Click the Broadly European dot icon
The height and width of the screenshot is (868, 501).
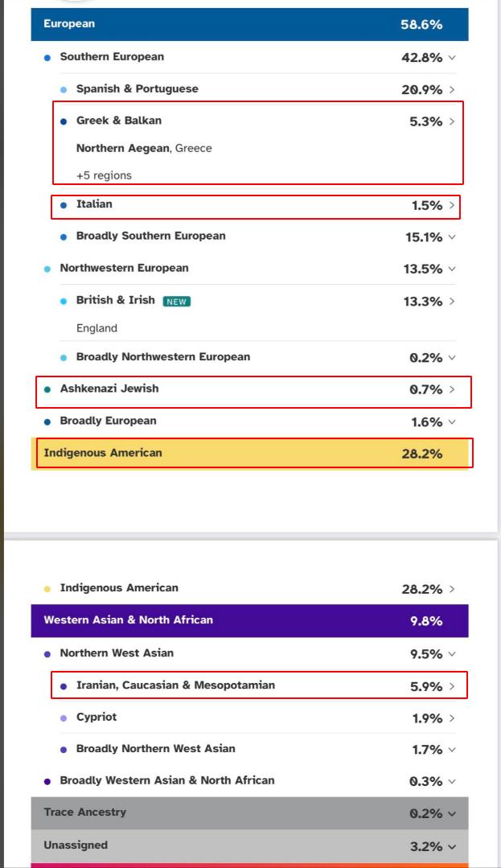(48, 422)
